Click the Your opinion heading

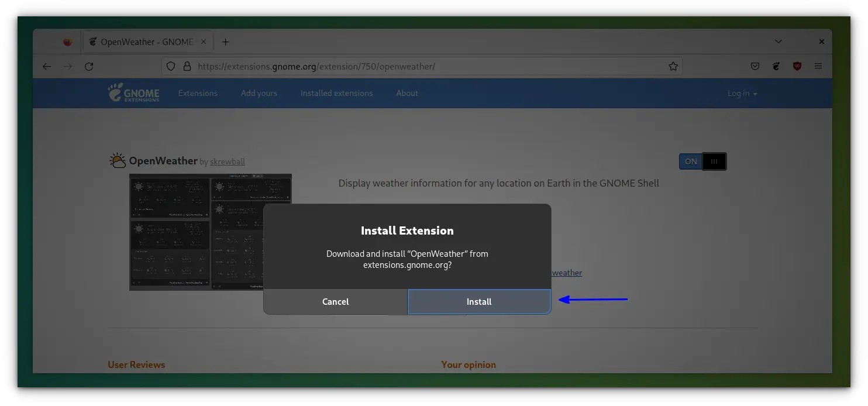[x=469, y=364]
